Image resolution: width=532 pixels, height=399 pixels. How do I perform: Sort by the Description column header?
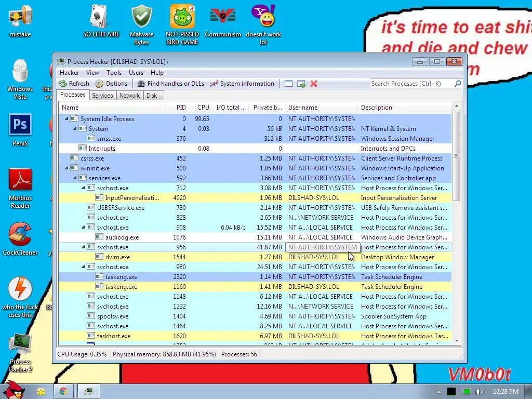(x=404, y=108)
